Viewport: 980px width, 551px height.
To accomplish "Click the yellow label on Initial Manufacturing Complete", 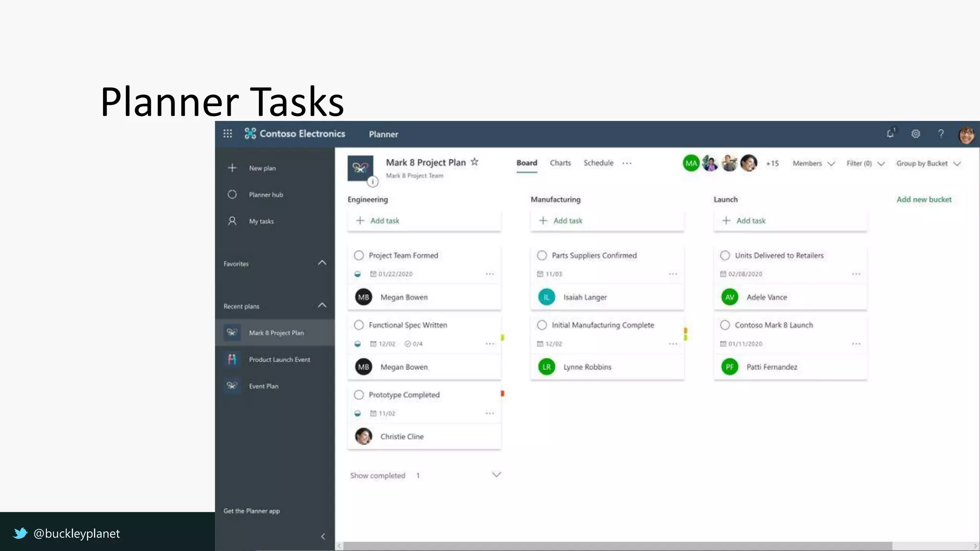I will (686, 331).
